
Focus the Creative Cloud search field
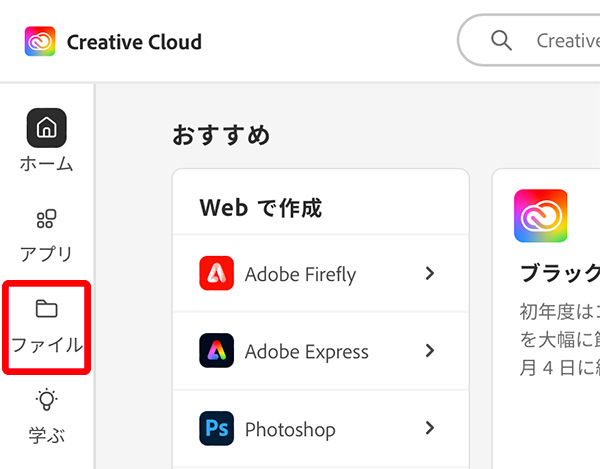pos(529,41)
